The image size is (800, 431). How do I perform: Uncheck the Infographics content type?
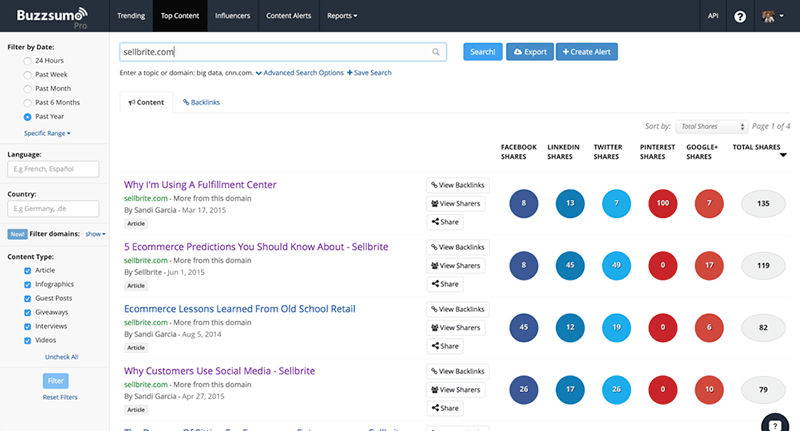click(x=28, y=285)
